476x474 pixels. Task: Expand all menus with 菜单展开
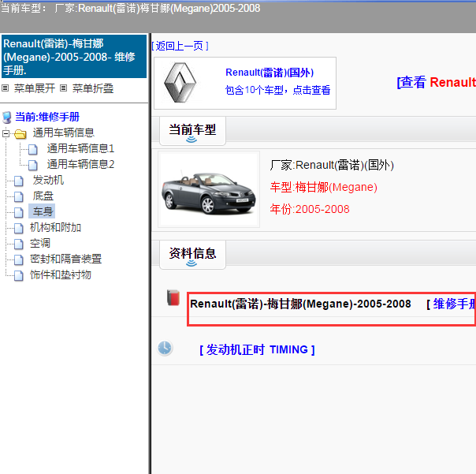[x=35, y=88]
